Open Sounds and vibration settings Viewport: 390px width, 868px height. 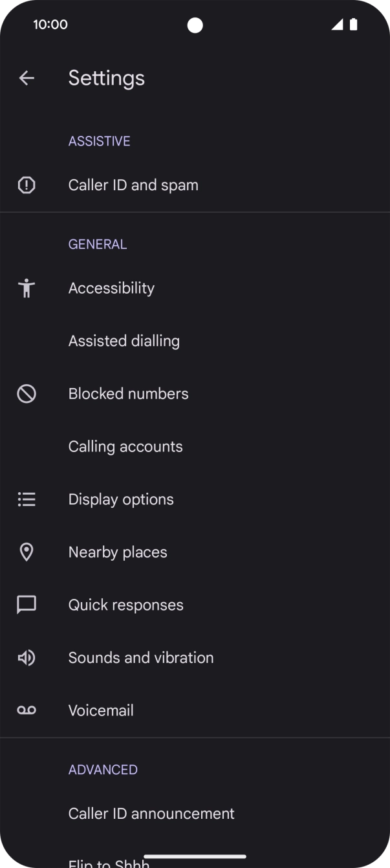[141, 658]
